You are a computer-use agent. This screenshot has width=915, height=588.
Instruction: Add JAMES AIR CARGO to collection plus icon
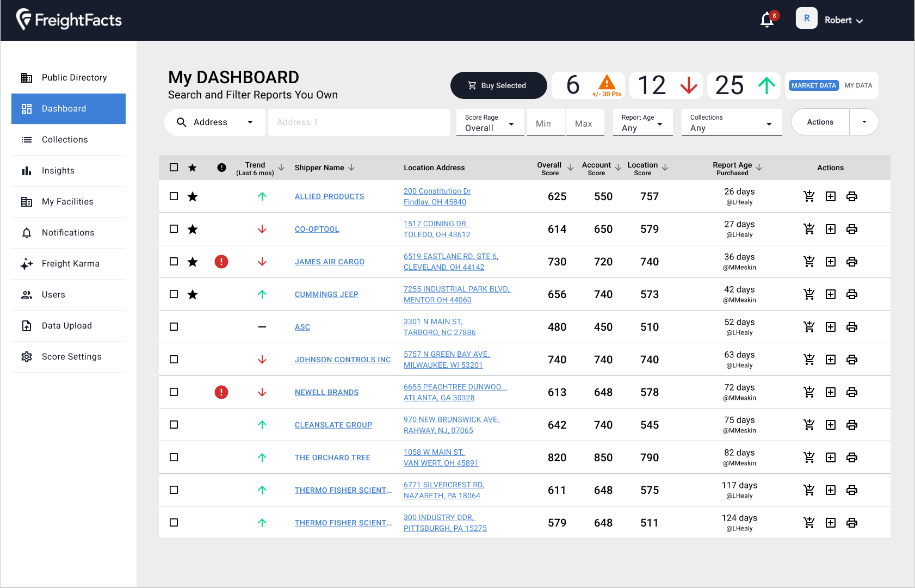(x=830, y=262)
